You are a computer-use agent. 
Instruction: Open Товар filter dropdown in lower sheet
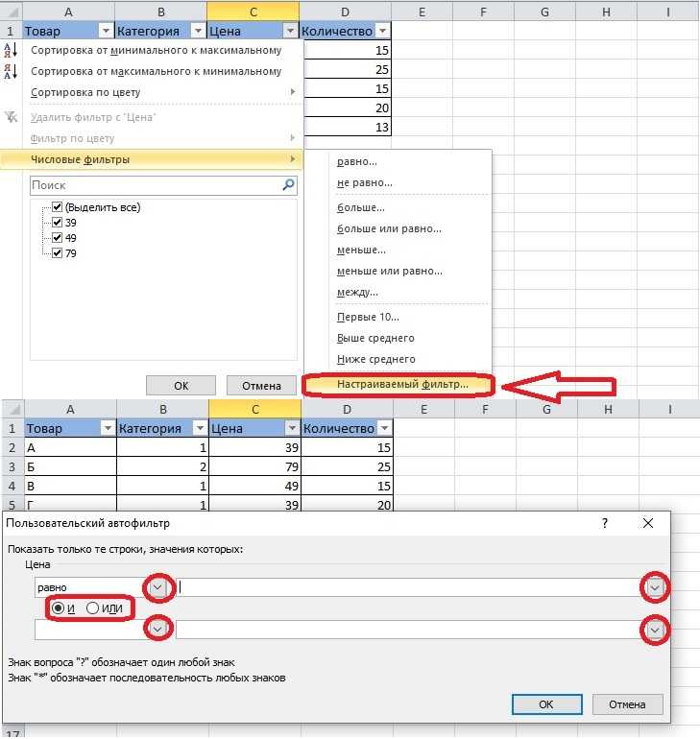[x=108, y=428]
